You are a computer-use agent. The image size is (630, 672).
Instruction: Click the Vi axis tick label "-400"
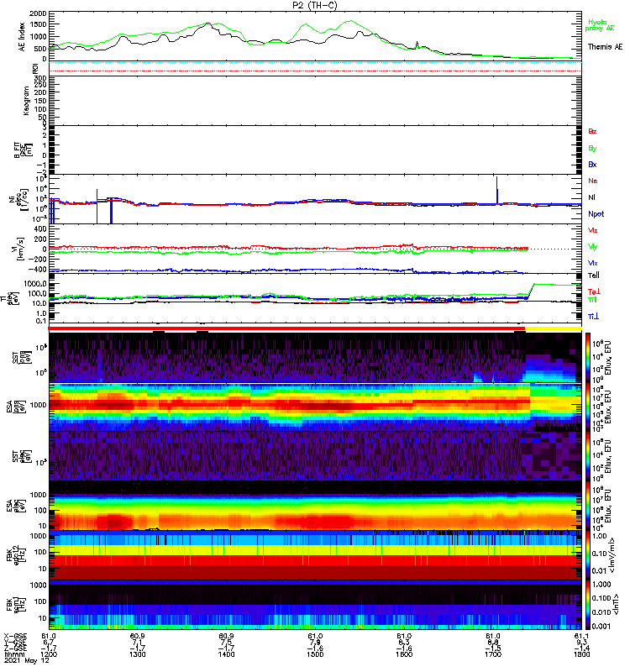point(38,270)
